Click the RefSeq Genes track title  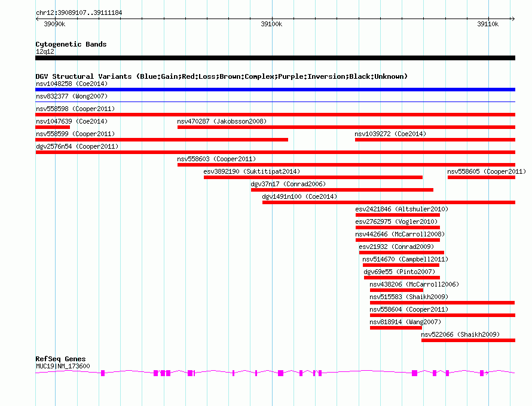60,359
